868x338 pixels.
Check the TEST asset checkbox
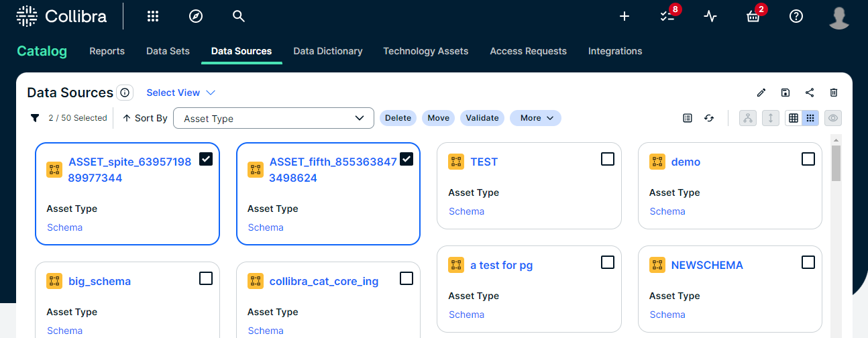(x=607, y=159)
